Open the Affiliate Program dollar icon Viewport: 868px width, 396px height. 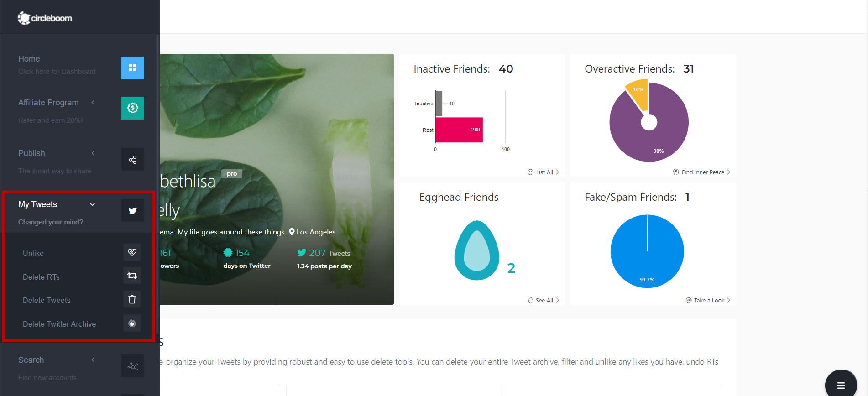[132, 108]
